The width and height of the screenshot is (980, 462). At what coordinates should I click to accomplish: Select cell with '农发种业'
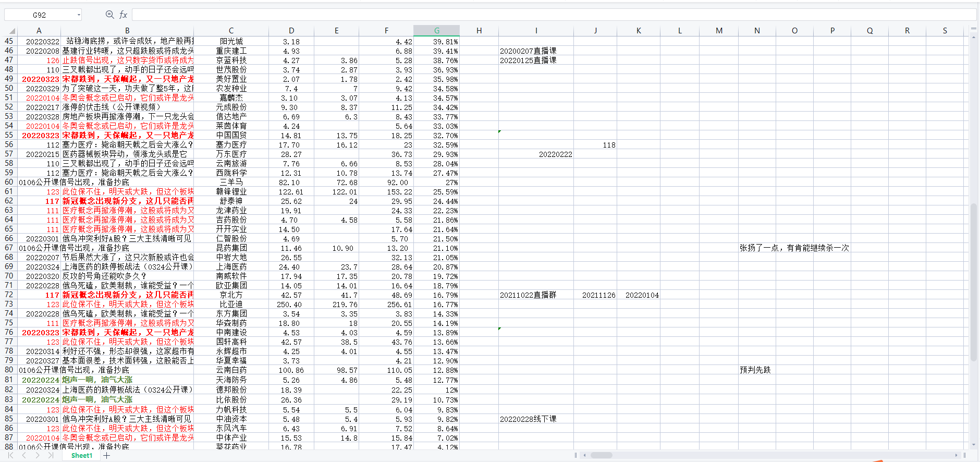pos(231,88)
